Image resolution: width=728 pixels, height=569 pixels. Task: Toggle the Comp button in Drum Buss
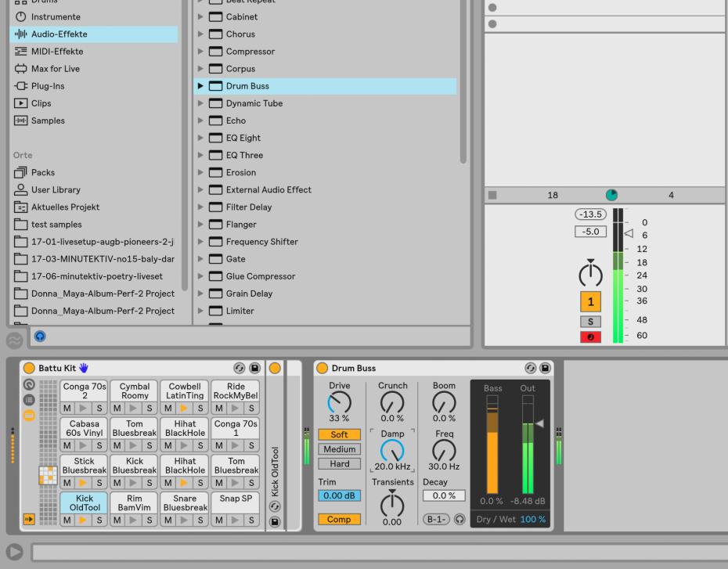pyautogui.click(x=339, y=519)
